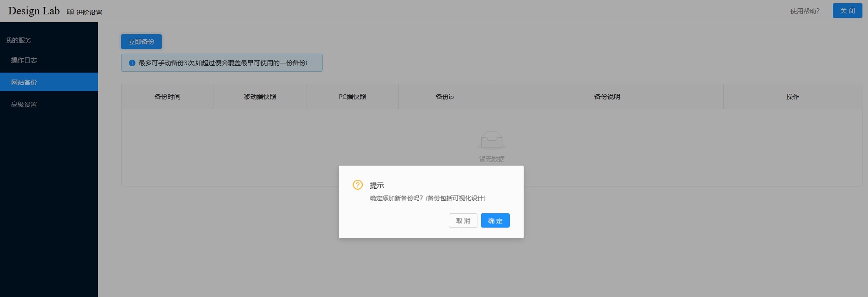The width and height of the screenshot is (868, 297).
Task: Click the 备份ip column header
Action: point(445,97)
